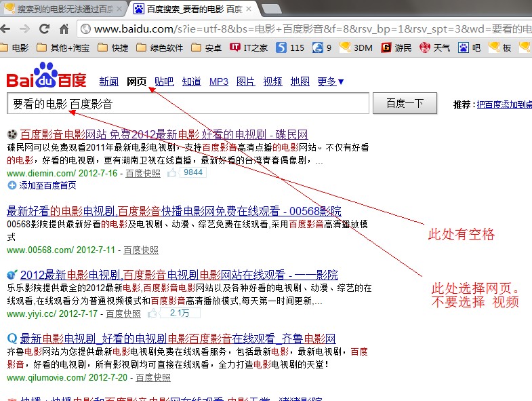Screen dimensions: 532x401
Task: Switch to 知道 search category
Action: 191,81
